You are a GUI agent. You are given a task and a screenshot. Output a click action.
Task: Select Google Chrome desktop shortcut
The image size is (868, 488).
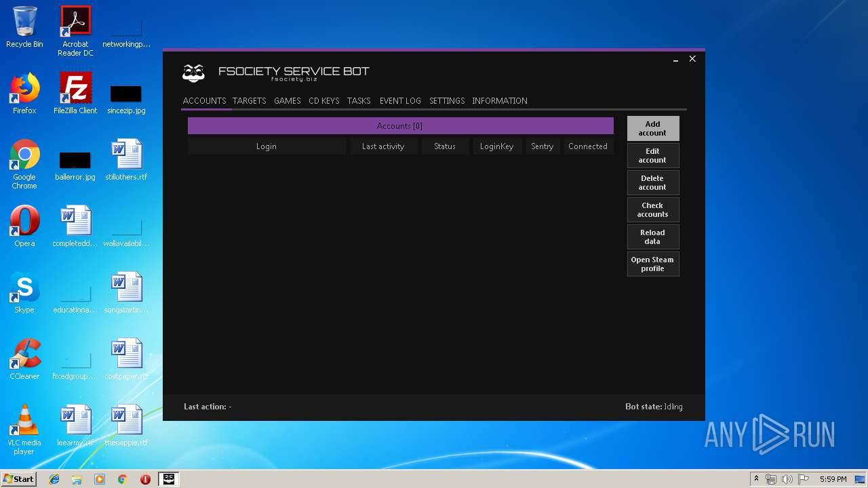(x=24, y=164)
